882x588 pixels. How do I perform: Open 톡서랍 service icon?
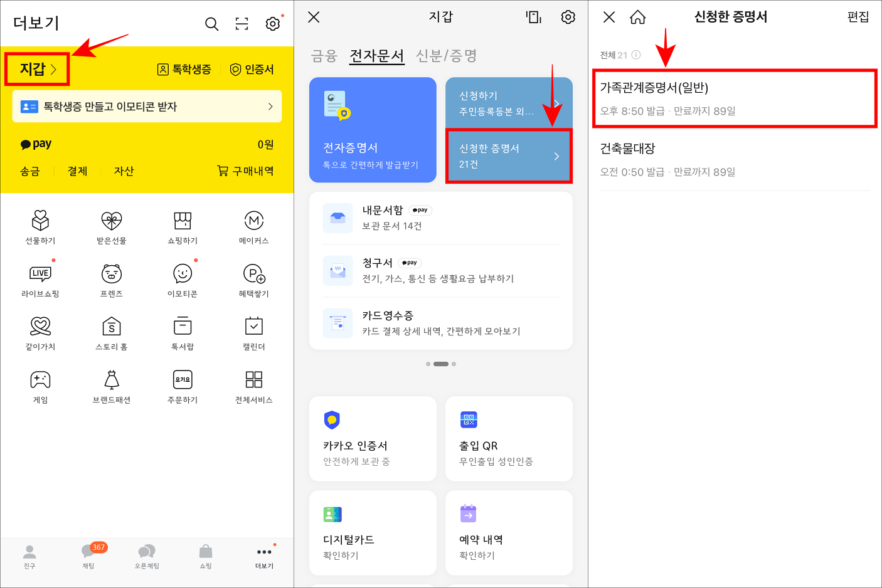point(183,333)
